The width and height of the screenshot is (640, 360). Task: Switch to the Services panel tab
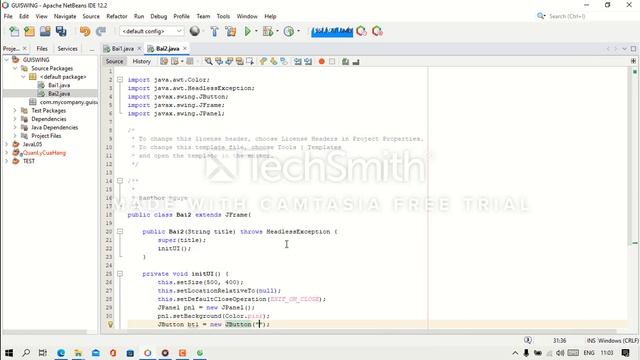click(x=67, y=49)
